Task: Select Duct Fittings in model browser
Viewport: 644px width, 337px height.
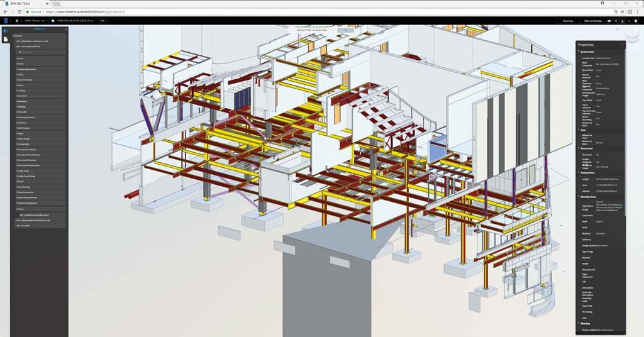Action: 40,187
